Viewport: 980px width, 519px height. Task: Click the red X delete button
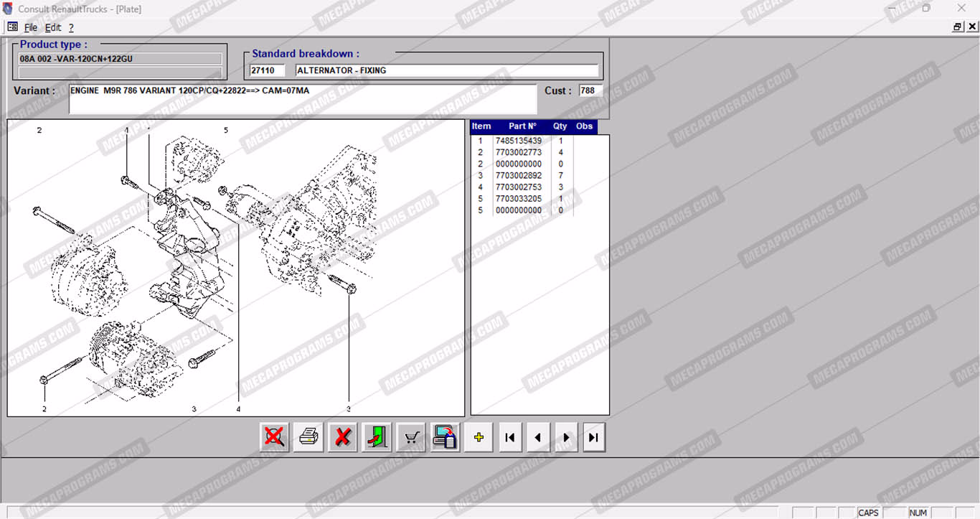point(343,437)
